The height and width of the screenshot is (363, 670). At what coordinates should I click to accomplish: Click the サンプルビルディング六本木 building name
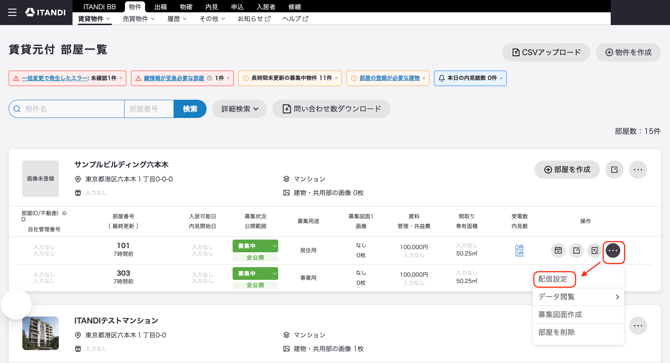pos(121,164)
